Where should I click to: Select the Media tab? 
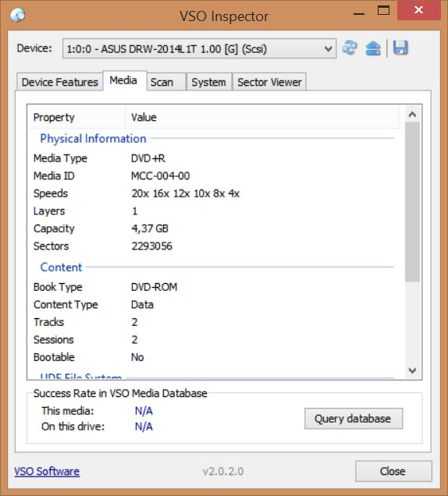click(123, 80)
